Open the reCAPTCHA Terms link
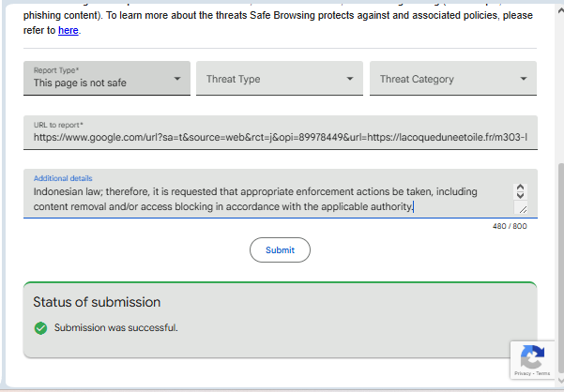Image resolution: width=564 pixels, height=392 pixels. [x=543, y=373]
